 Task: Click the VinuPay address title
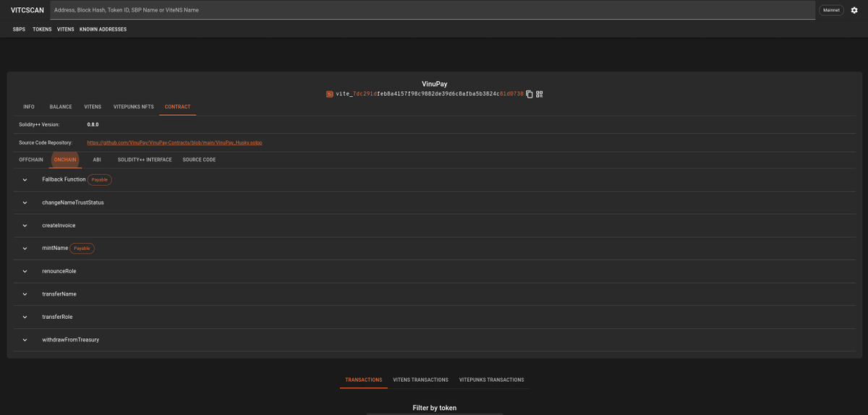tap(435, 84)
